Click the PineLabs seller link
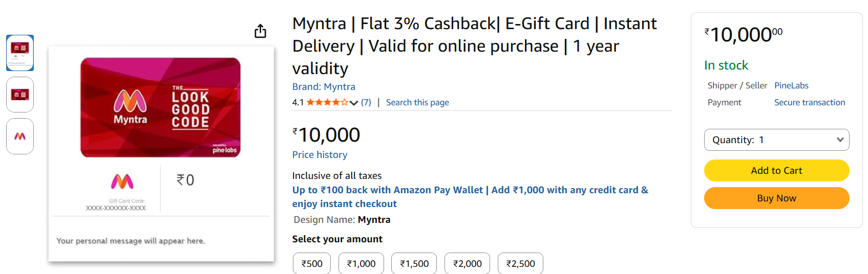The width and height of the screenshot is (868, 274). click(x=791, y=86)
